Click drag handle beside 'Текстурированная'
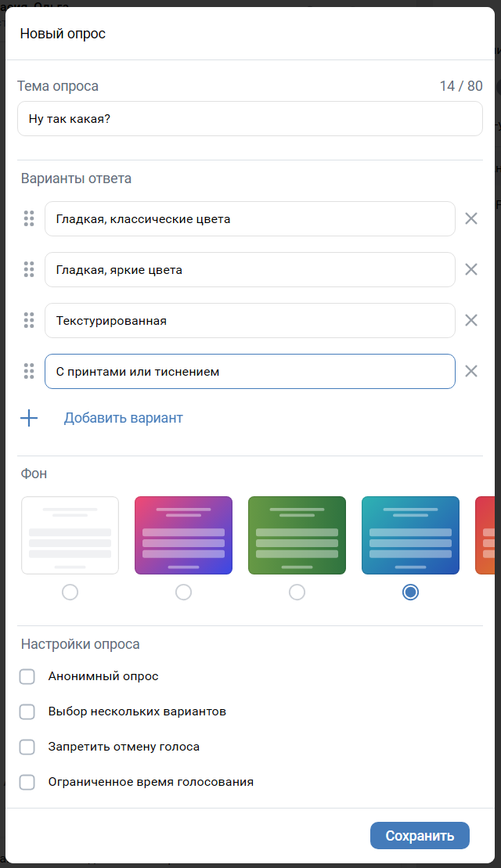 [29, 320]
